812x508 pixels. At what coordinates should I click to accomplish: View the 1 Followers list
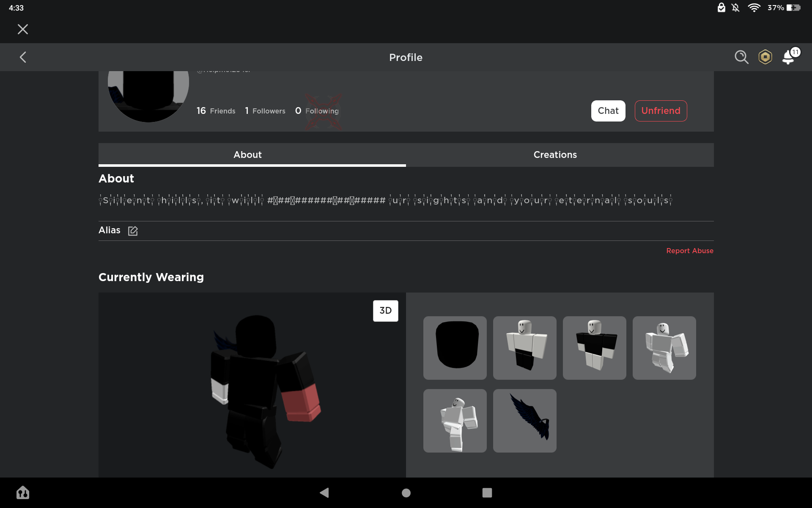pos(265,111)
